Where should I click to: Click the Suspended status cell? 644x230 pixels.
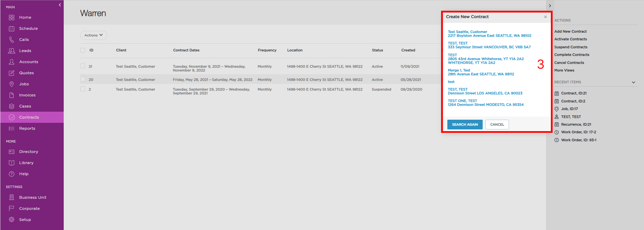tap(381, 90)
